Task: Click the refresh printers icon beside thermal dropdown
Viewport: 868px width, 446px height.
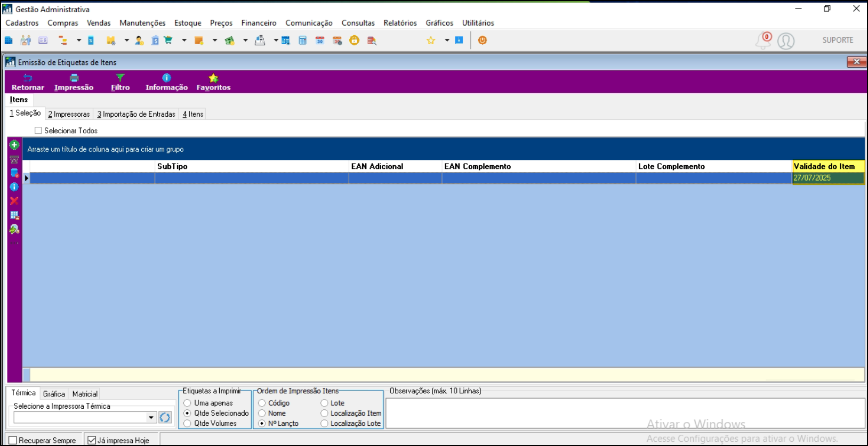Action: [x=165, y=418]
